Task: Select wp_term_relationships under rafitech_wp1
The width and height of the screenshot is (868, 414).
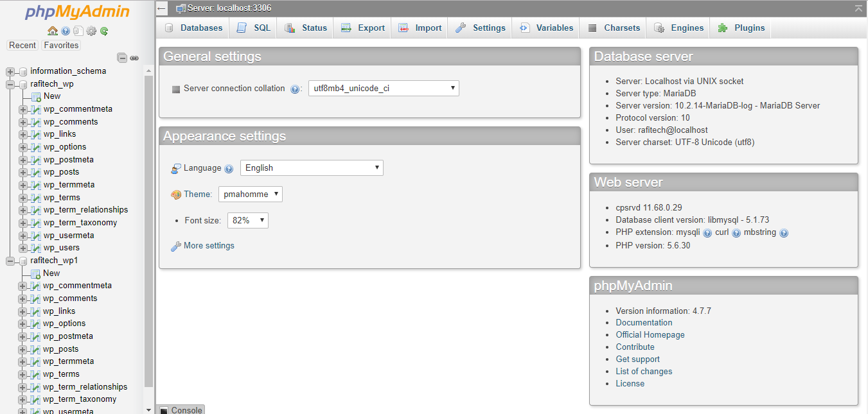Action: point(85,387)
